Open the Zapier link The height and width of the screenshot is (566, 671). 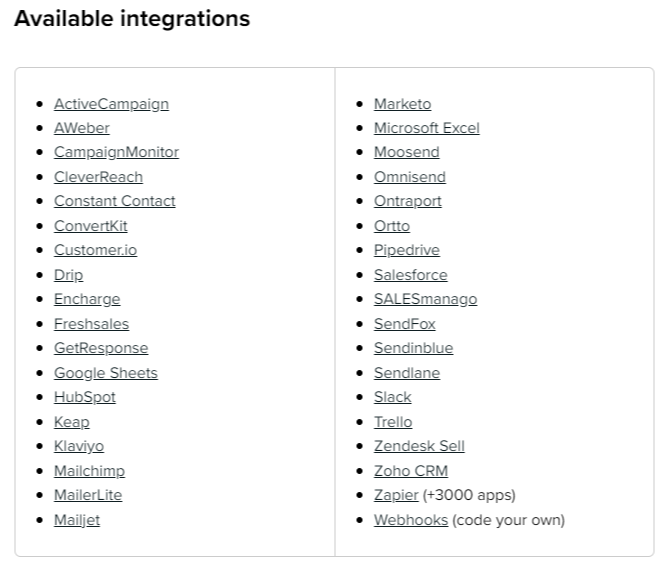[x=396, y=495]
